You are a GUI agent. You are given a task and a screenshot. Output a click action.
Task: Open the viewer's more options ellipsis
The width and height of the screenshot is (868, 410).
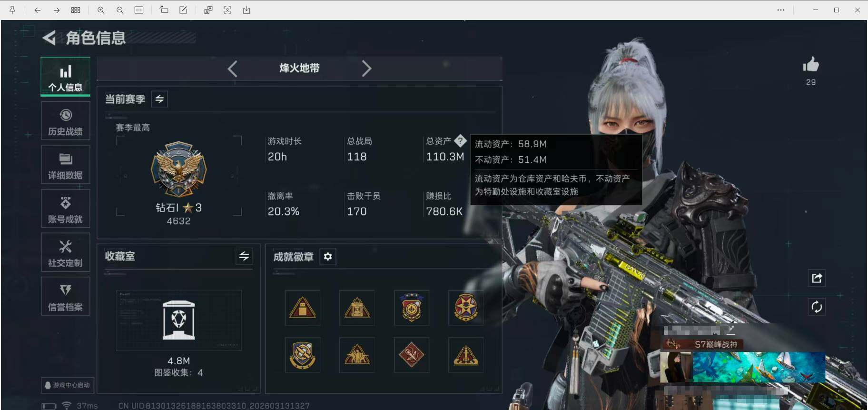pyautogui.click(x=781, y=10)
